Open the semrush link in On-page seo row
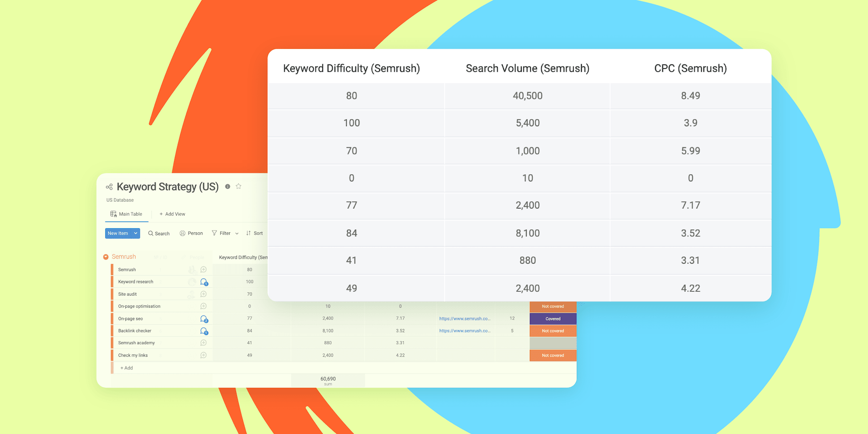This screenshot has height=434, width=868. click(x=465, y=319)
